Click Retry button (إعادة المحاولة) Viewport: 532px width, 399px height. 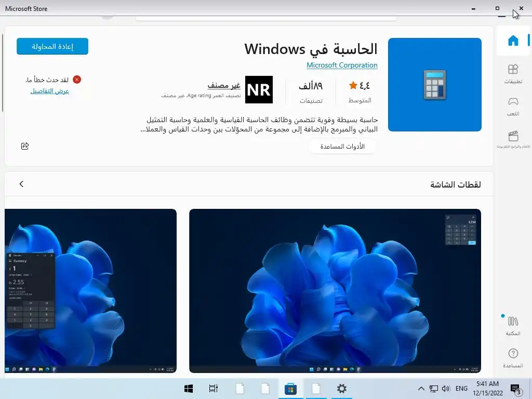pyautogui.click(x=52, y=46)
